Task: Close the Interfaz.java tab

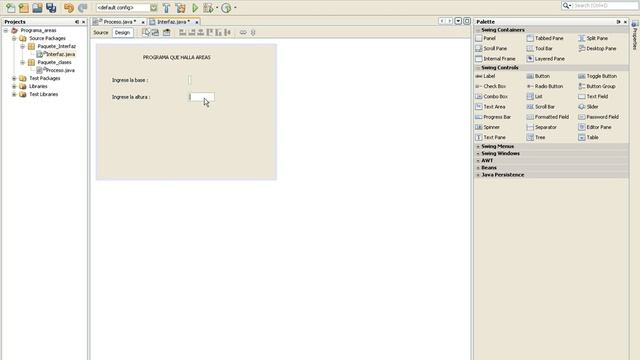Action: [x=196, y=22]
